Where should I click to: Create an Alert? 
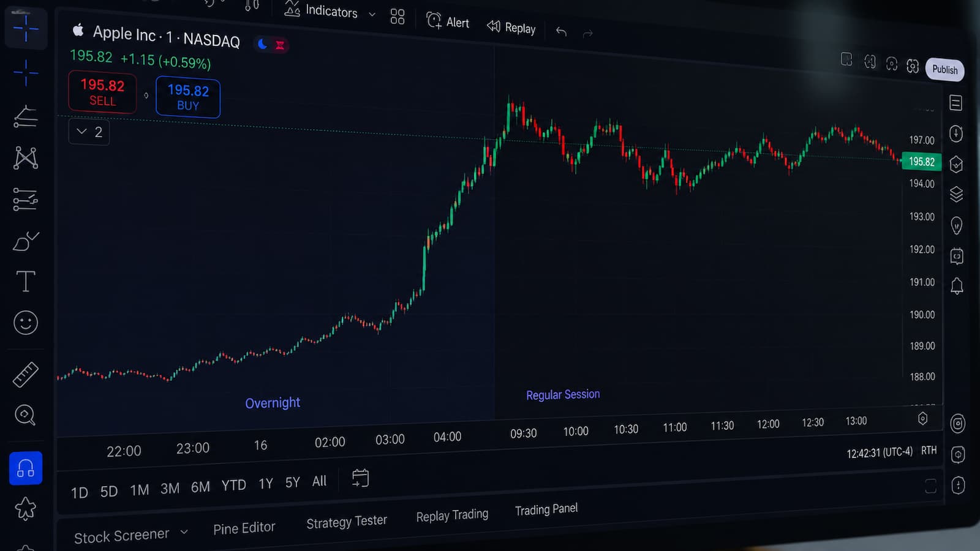448,21
